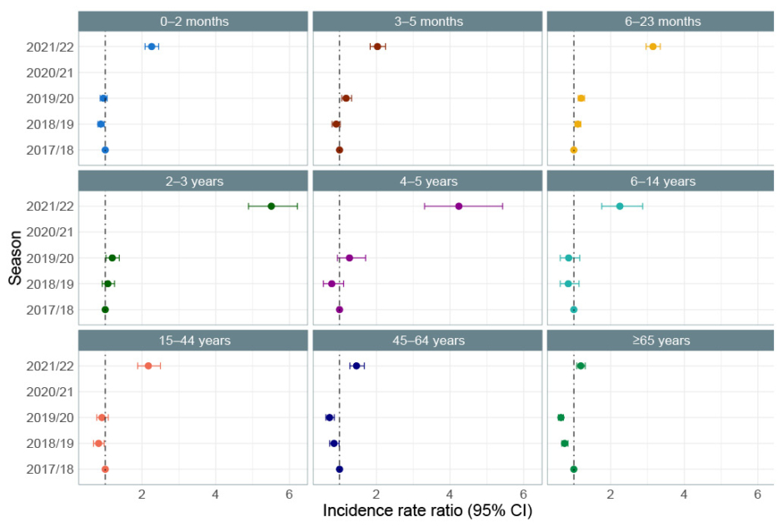
Task: Click the ≥65 years panel header
Action: tap(661, 341)
